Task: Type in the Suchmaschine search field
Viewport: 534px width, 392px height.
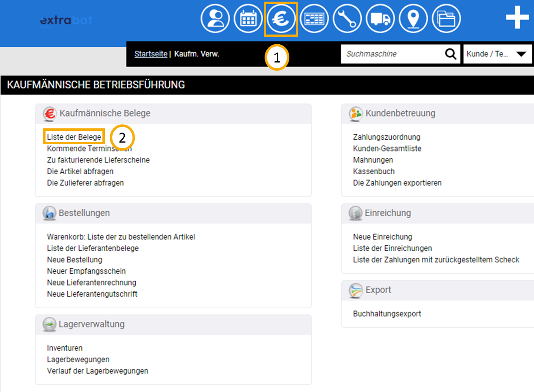Action: [392, 54]
